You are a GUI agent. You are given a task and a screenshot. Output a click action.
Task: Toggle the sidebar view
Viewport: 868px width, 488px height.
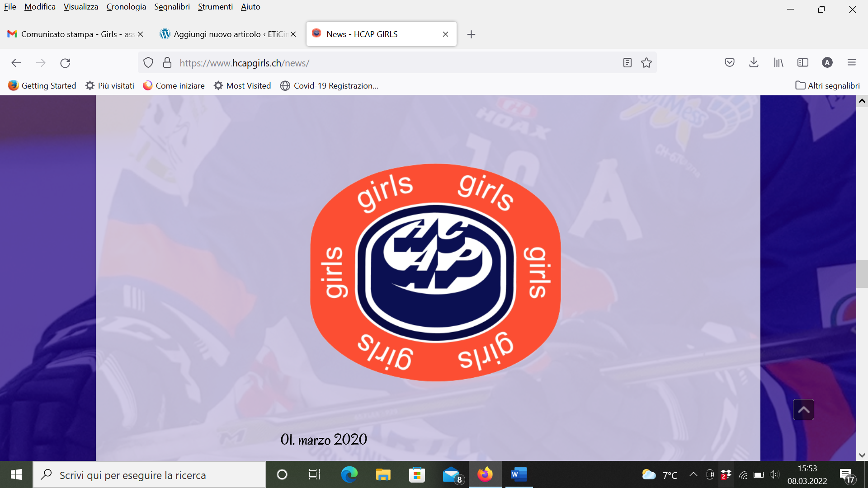pos(803,63)
